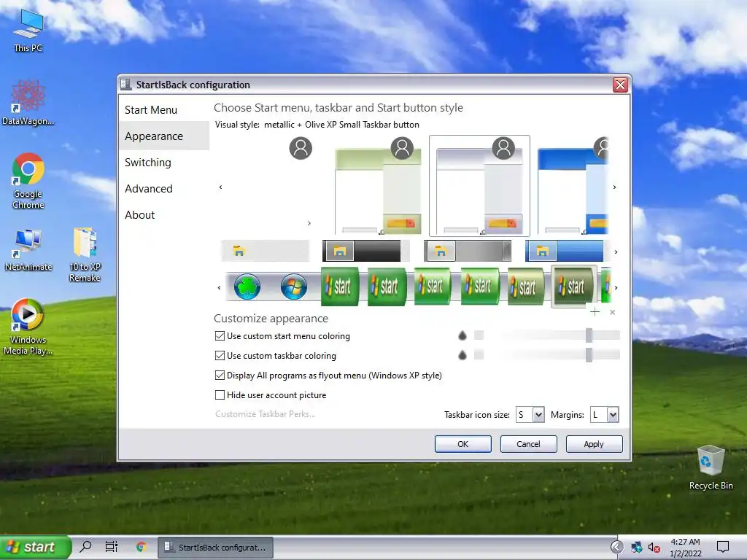
Task: Choose the clover orb Start button style
Action: (x=247, y=287)
